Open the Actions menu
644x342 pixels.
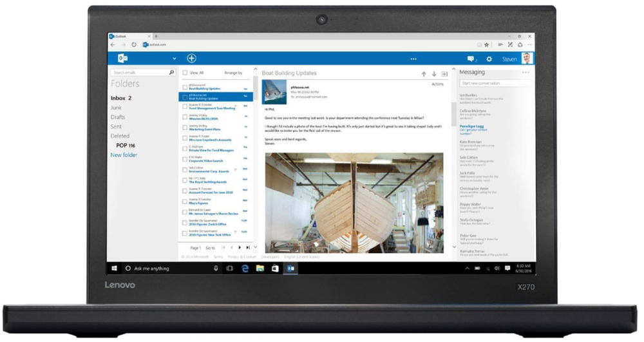tap(437, 84)
